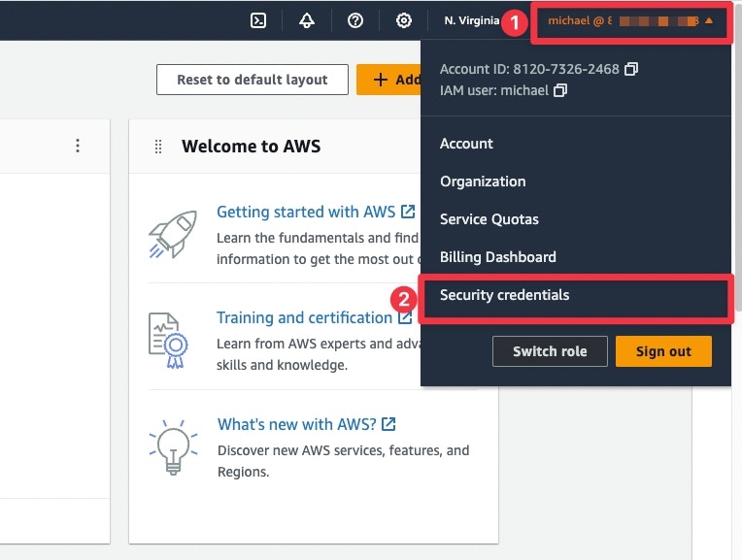Click external link icon beside What's new

click(388, 424)
